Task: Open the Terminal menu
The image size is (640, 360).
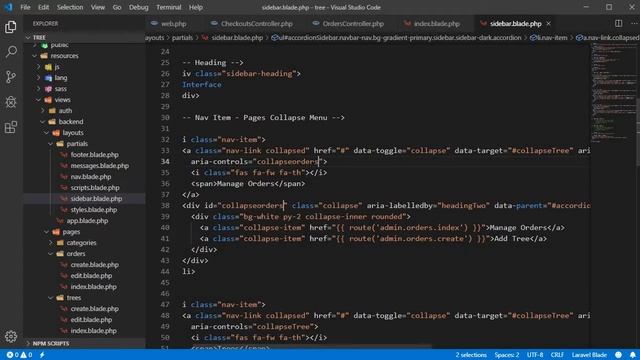Action: [169, 7]
